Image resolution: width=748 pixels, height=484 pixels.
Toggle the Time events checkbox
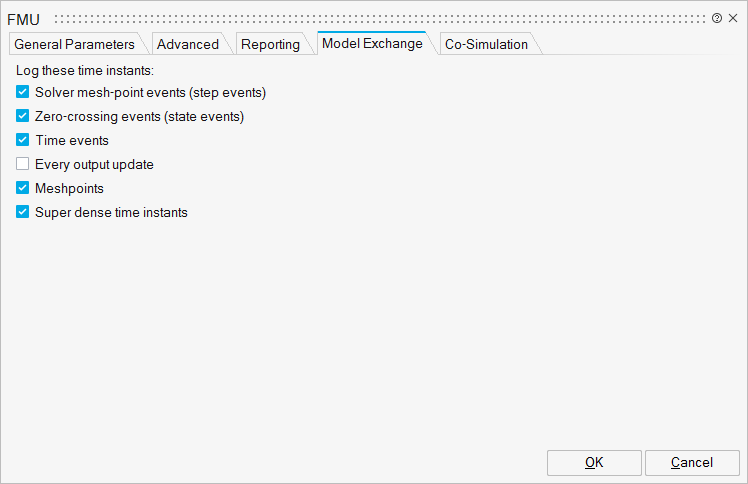pyautogui.click(x=23, y=140)
